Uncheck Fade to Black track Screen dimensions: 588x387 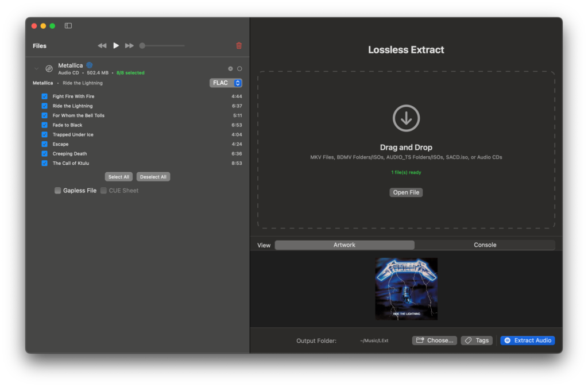click(x=45, y=125)
